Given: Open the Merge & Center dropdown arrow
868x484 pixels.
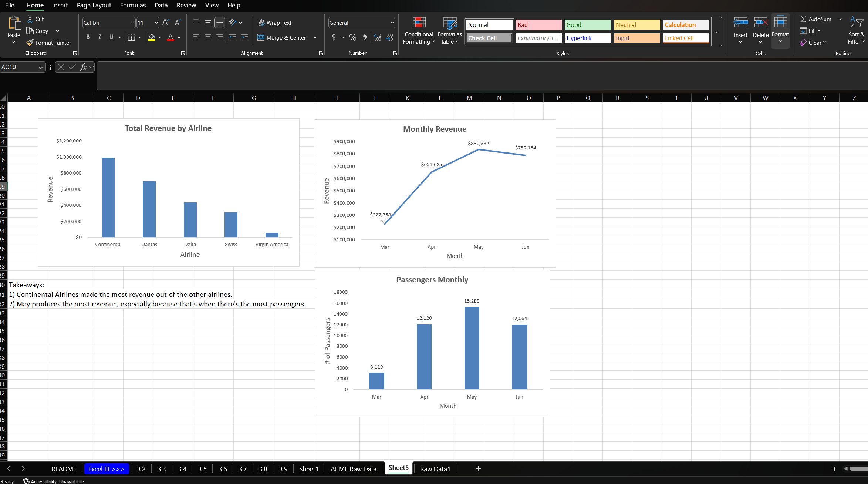Looking at the screenshot, I should pos(315,37).
